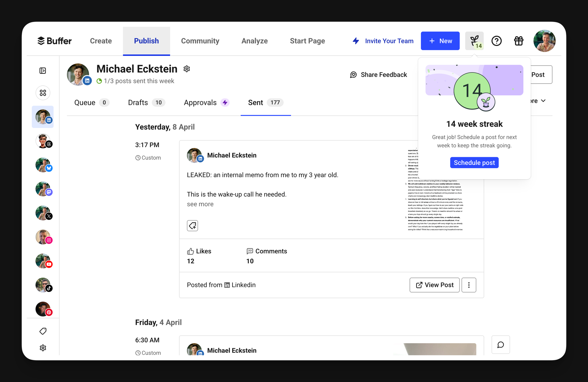
Task: Open channel settings gear beside Michael Eckstein
Action: (x=187, y=69)
